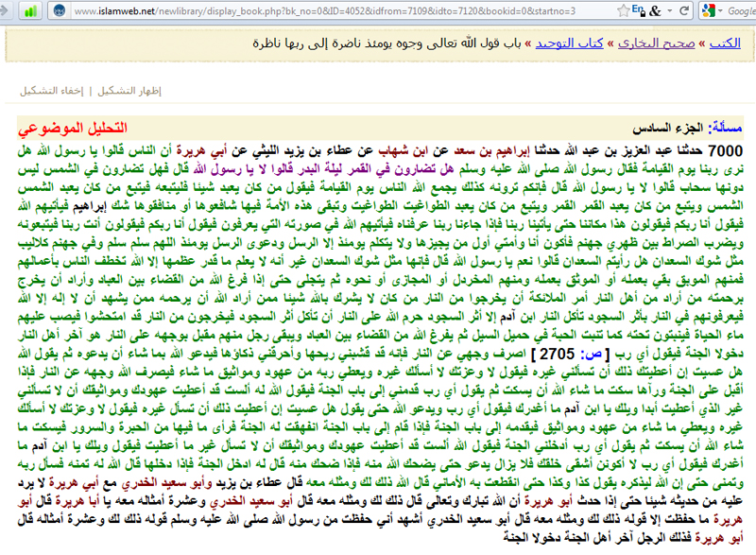This screenshot has height=555, width=756.
Task: Click the blue ص: page reference before 2705
Action: [x=591, y=355]
